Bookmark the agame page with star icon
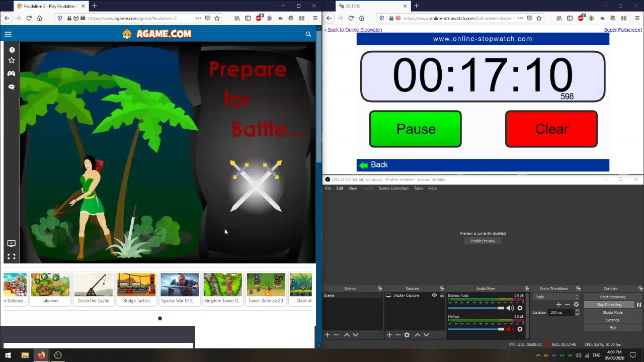The height and width of the screenshot is (362, 644). (x=217, y=18)
